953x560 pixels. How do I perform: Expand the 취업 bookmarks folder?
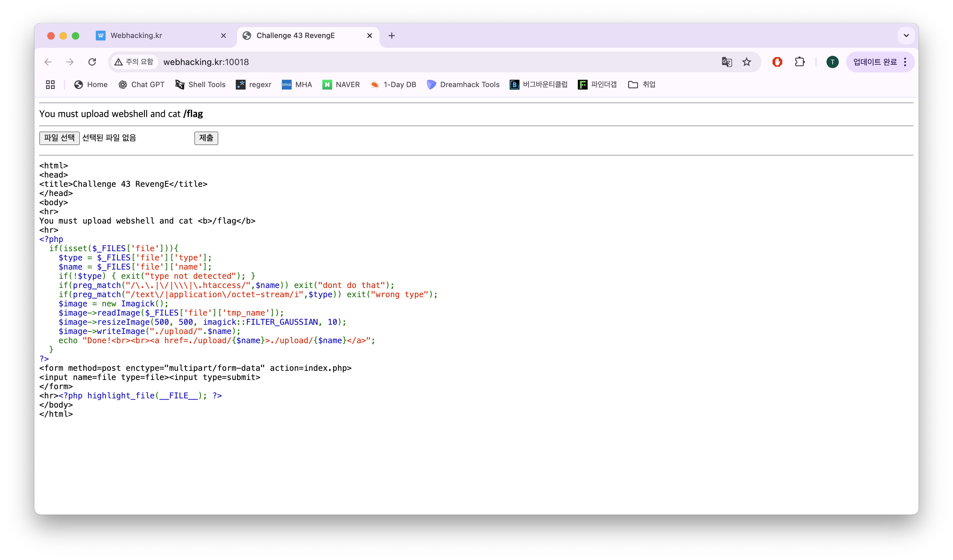pyautogui.click(x=641, y=85)
